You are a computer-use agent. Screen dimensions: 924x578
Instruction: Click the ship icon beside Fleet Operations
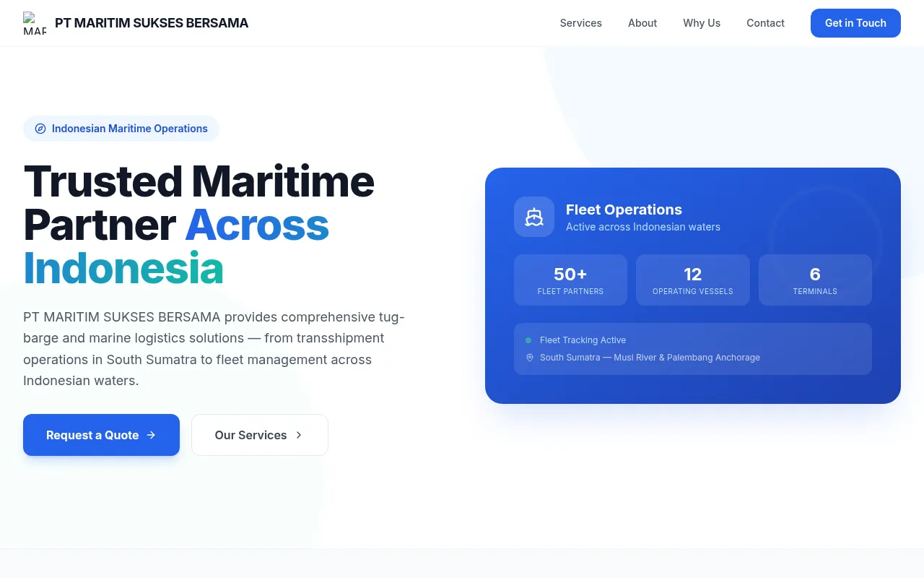point(534,217)
